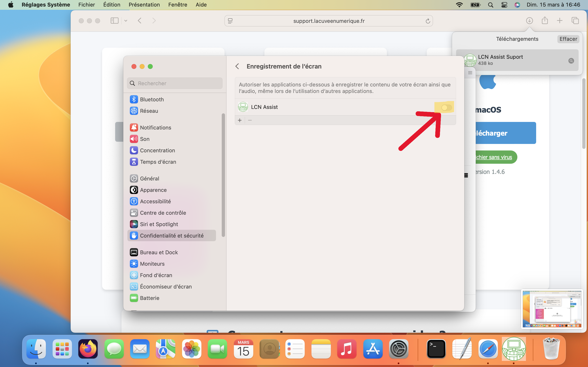Open the Apple menu
Image resolution: width=588 pixels, height=367 pixels.
point(11,5)
